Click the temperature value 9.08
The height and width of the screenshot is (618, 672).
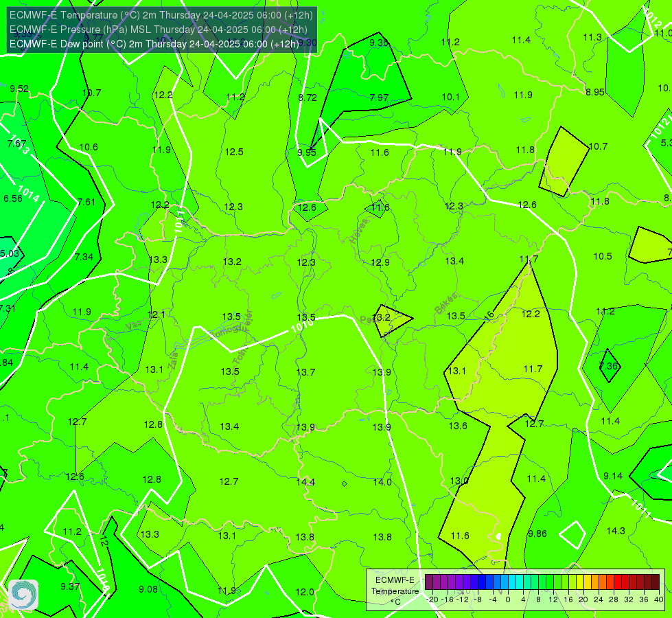148,589
